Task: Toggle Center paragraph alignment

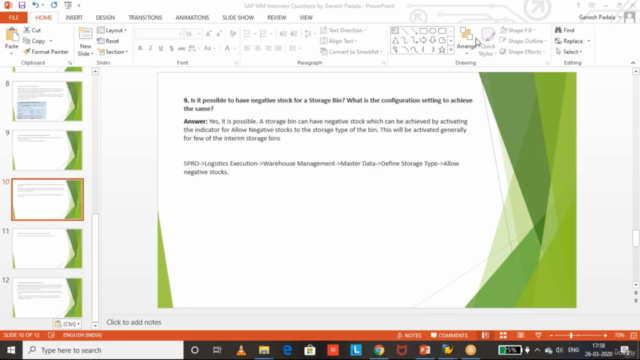Action: (258, 48)
